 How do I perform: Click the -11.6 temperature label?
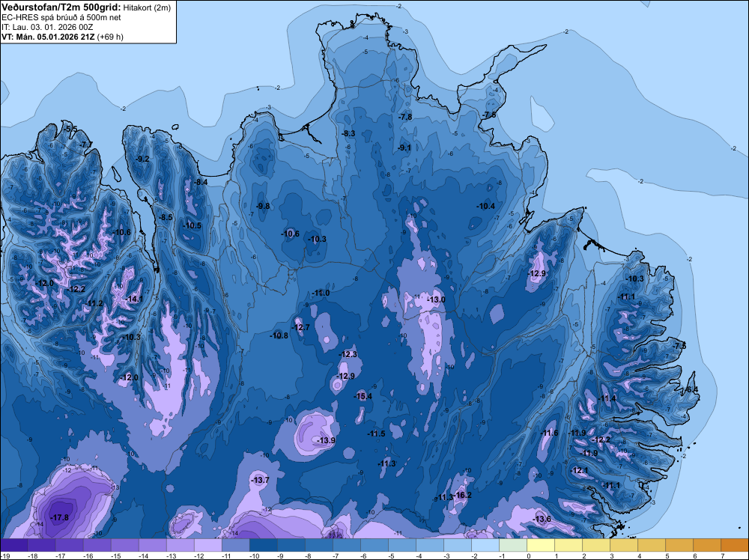tap(549, 433)
